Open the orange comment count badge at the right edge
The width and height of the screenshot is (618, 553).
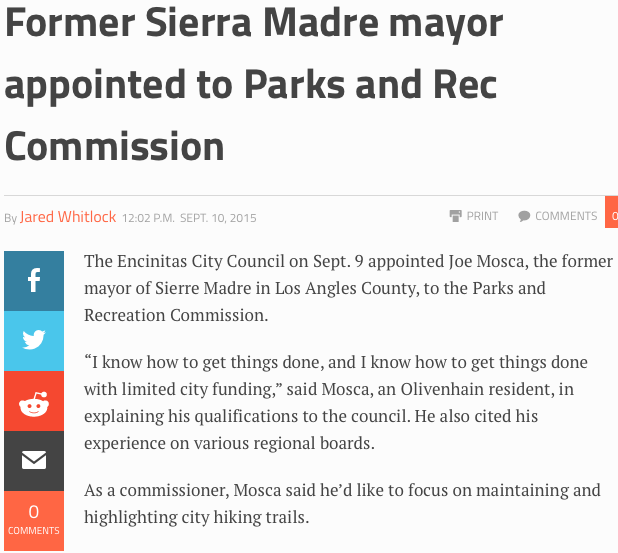612,215
